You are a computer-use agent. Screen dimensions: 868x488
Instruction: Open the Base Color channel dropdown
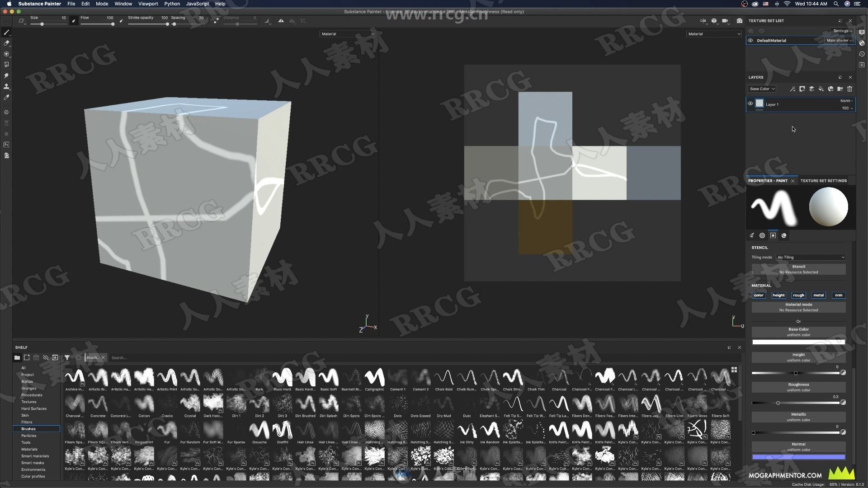point(762,89)
